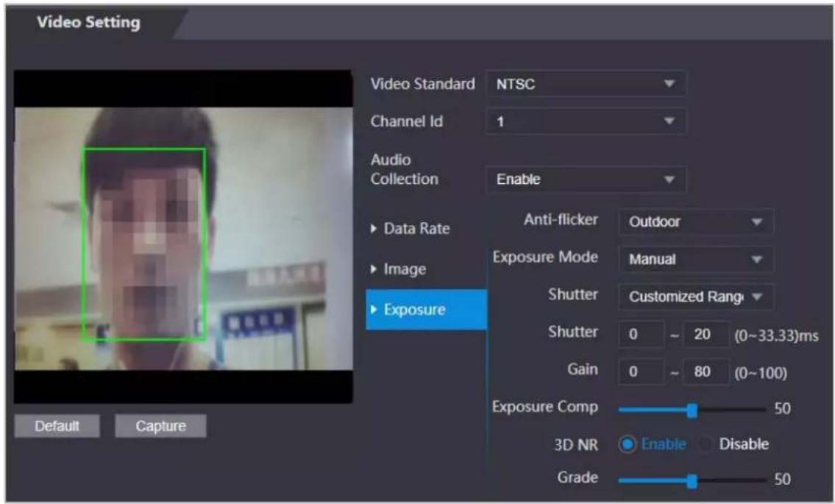Click the Default button
The height and width of the screenshot is (504, 835).
click(x=57, y=426)
